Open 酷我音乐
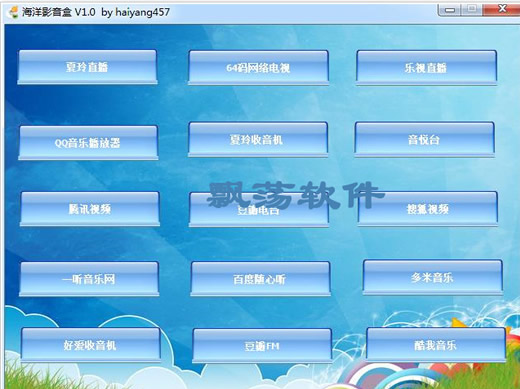 [x=436, y=345]
